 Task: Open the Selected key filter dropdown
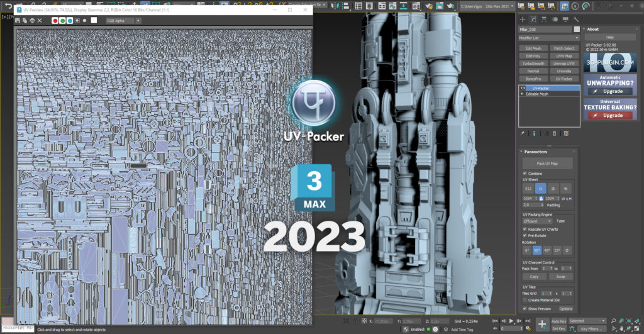[587, 321]
